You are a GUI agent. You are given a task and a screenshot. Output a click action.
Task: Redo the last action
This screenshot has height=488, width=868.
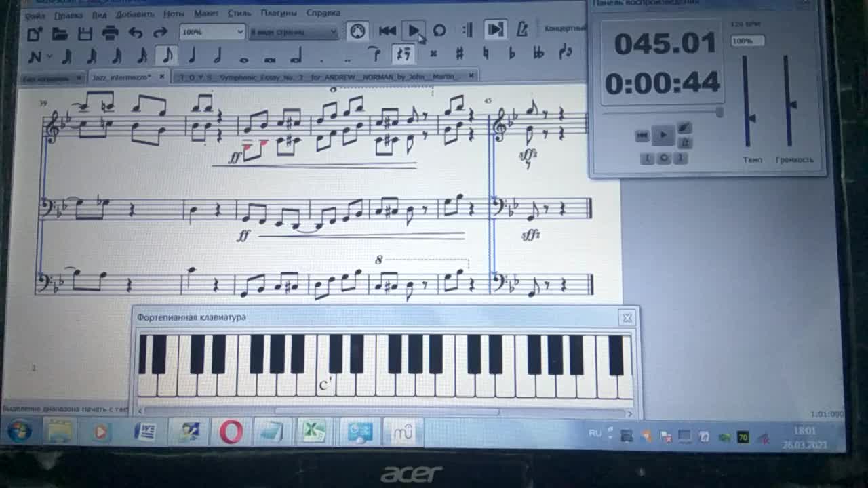pos(160,32)
